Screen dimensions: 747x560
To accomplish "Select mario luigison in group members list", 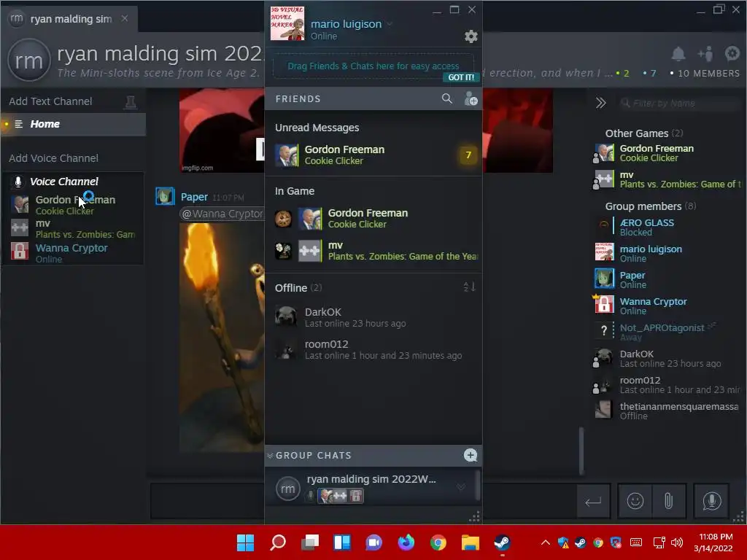I will [667, 253].
